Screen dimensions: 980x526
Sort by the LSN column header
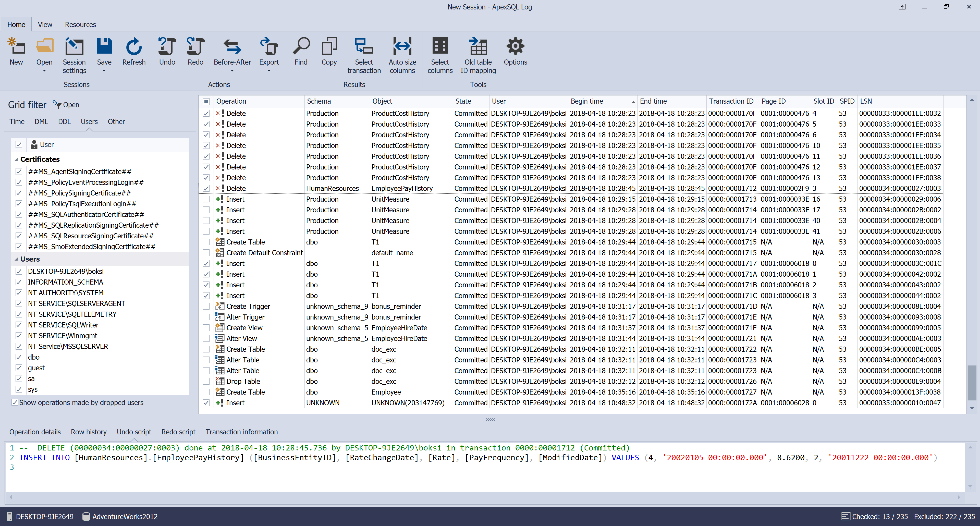click(900, 101)
